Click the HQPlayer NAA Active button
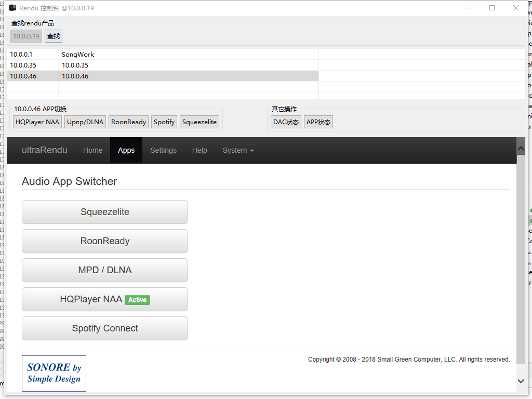Screen dimensions: 532x399 click(105, 299)
